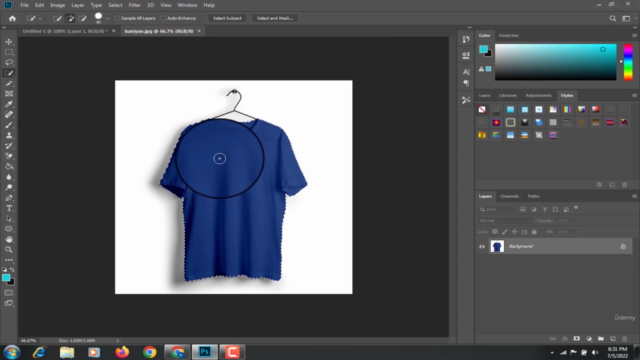
Task: Open the search icon at top right
Action: coord(613,18)
